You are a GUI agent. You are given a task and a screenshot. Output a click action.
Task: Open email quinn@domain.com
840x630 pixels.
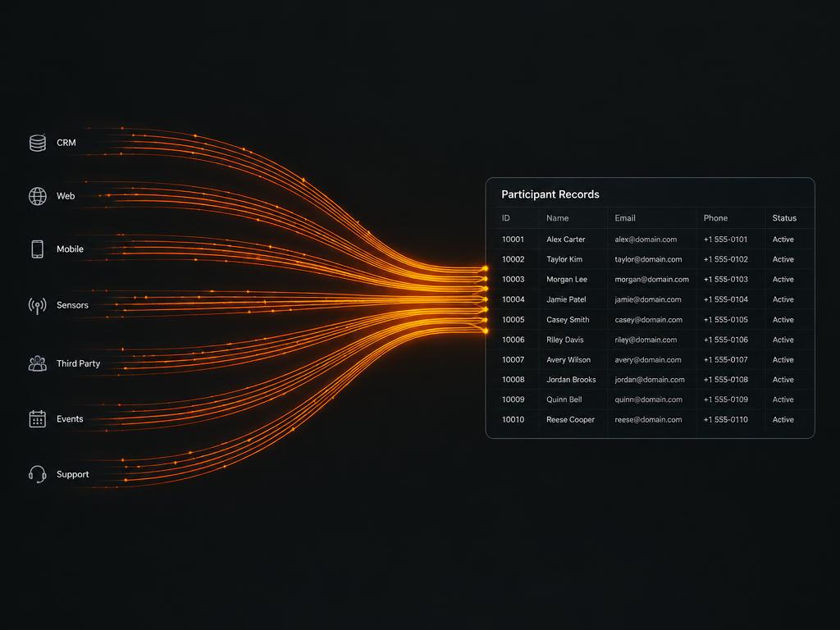(x=648, y=399)
